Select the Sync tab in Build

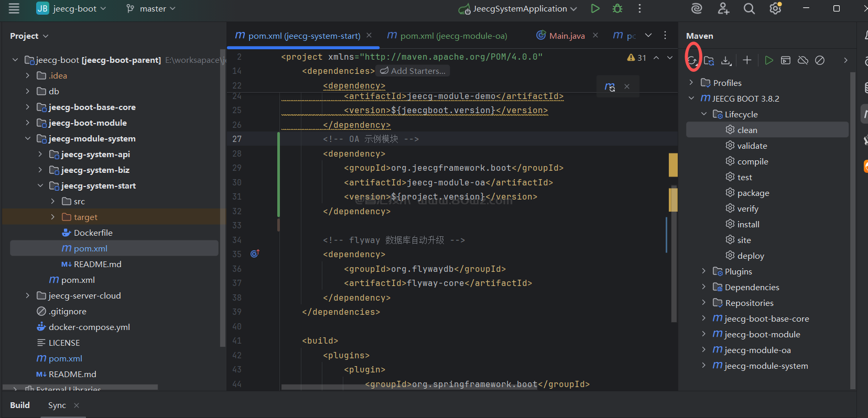(57, 405)
